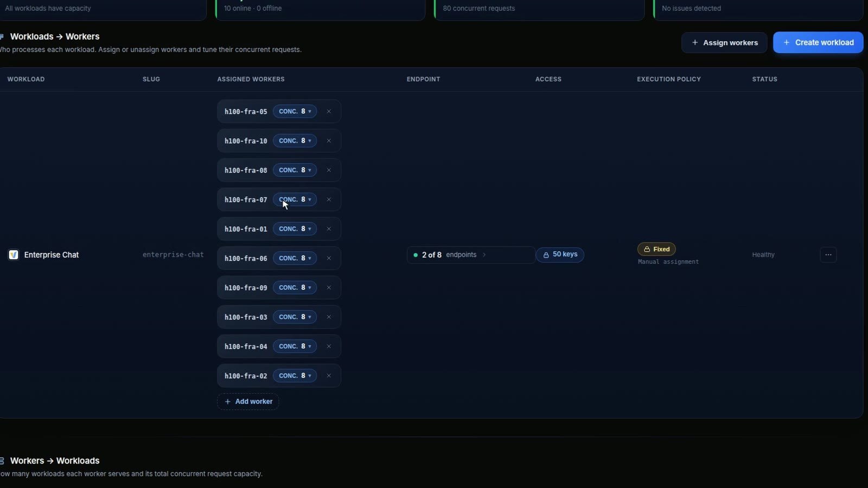
Task: Remove worker h100-fra-10 with its X icon
Action: click(x=329, y=140)
